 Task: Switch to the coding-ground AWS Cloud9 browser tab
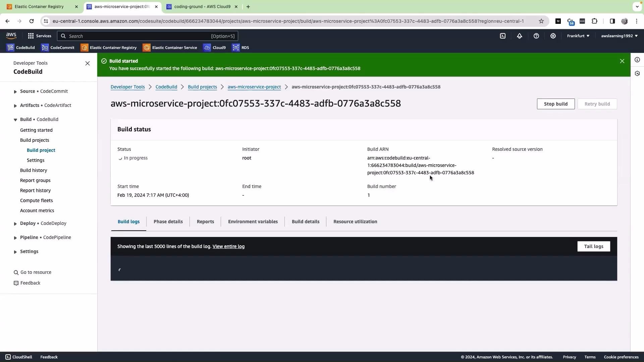(x=202, y=7)
